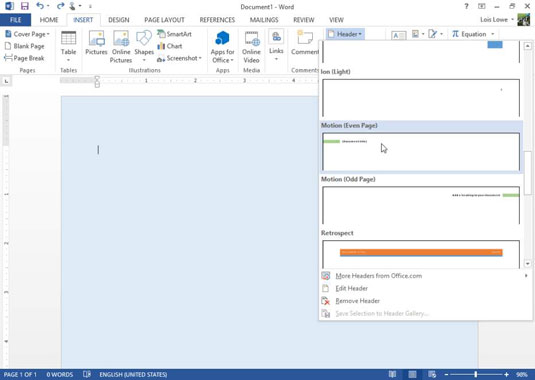
Task: Click the Pictures icon
Action: (96, 38)
